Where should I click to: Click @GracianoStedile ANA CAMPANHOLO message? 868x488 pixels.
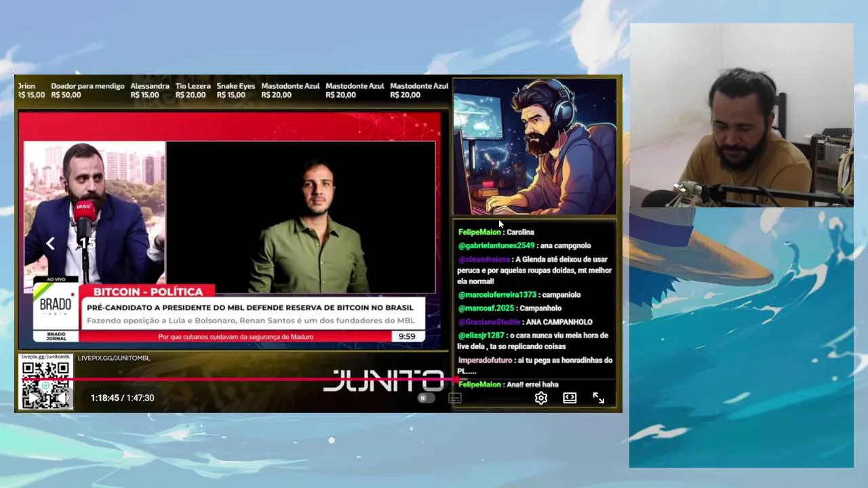point(526,321)
